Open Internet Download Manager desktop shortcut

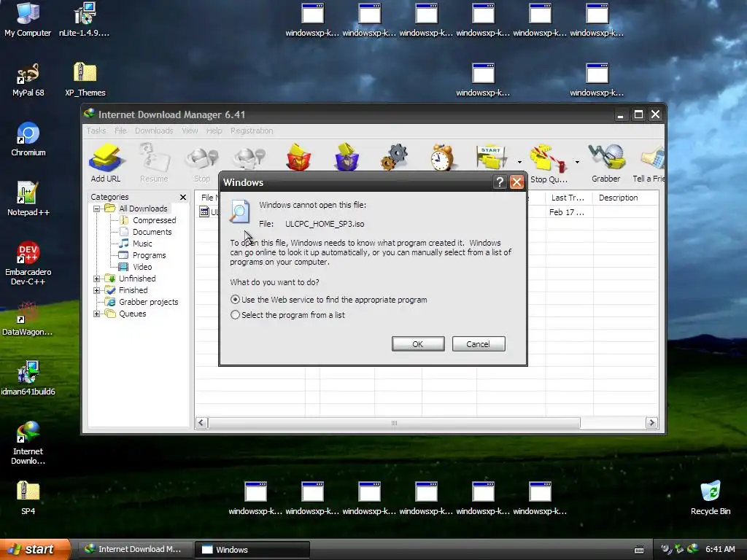click(28, 443)
